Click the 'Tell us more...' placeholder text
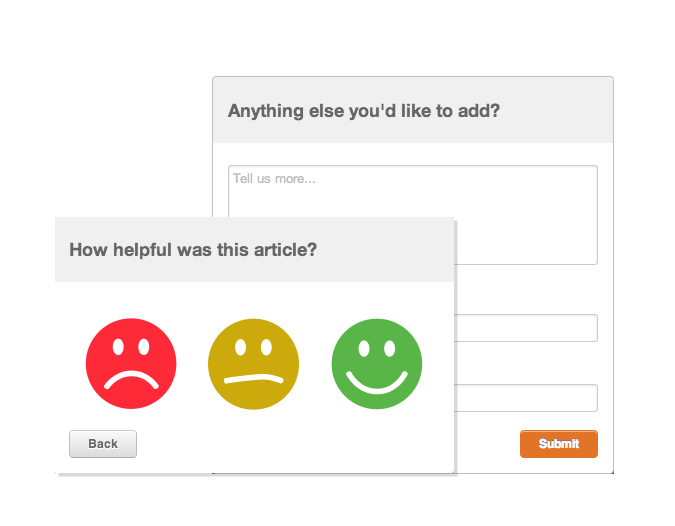The image size is (675, 526). click(274, 179)
